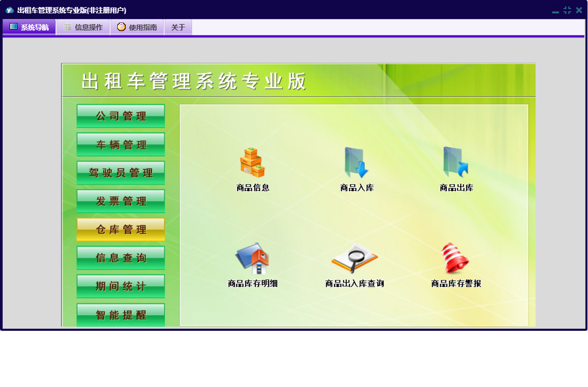The image size is (588, 387).
Task: Open the 商品信息 boxes icon
Action: [253, 162]
